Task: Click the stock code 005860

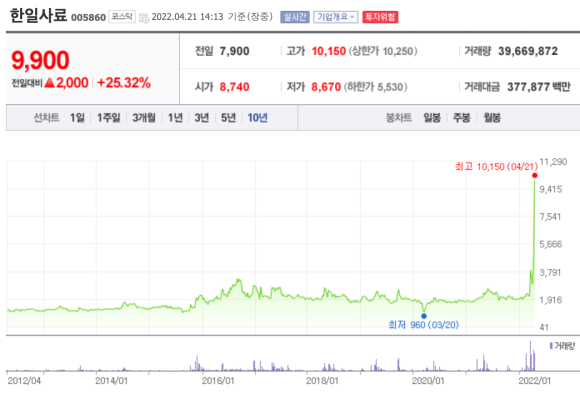Action: pos(88,17)
